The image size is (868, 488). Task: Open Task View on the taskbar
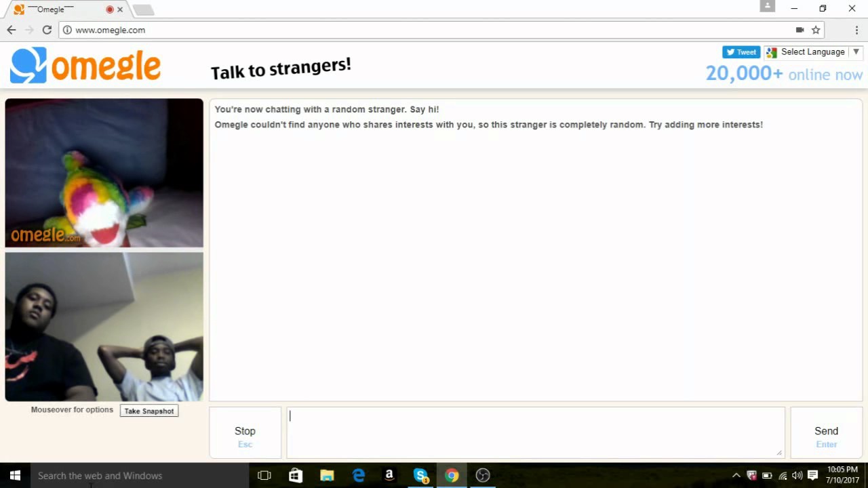point(264,476)
